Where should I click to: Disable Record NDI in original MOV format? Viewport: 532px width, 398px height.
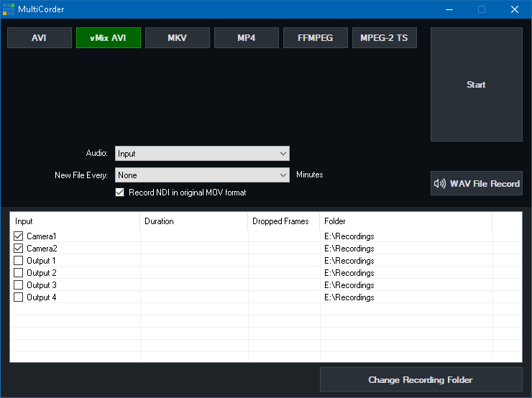(120, 193)
